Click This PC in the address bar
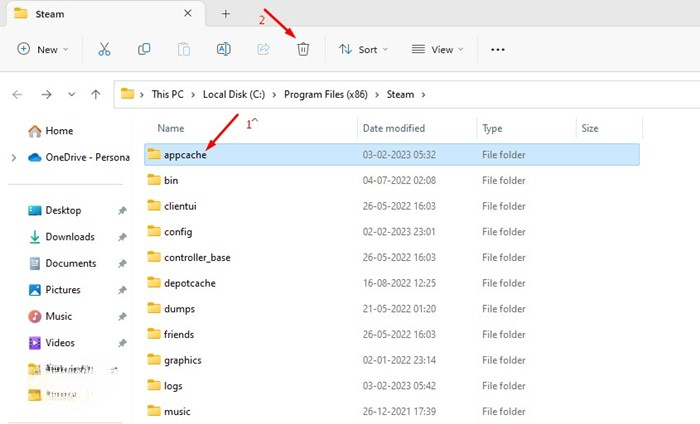 [x=167, y=94]
